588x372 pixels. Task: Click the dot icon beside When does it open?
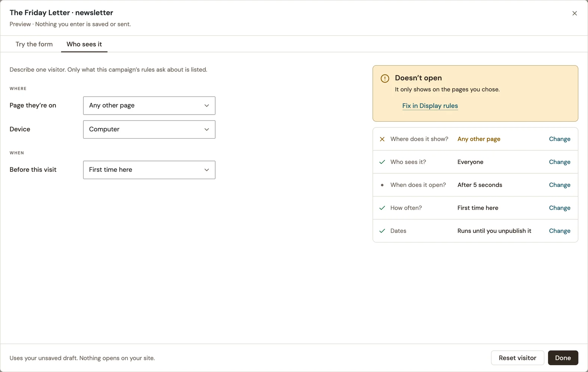(x=382, y=185)
